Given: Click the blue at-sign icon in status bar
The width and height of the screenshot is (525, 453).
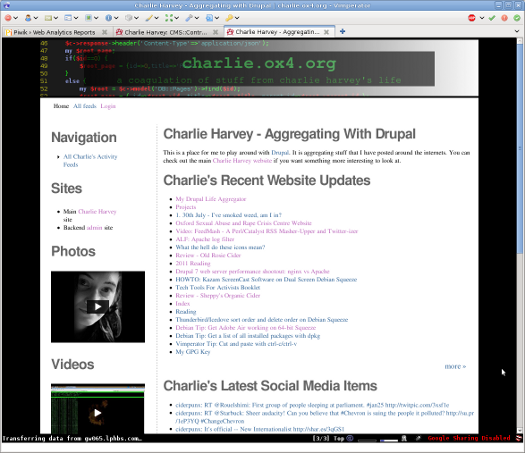Looking at the screenshot, I should (x=350, y=438).
